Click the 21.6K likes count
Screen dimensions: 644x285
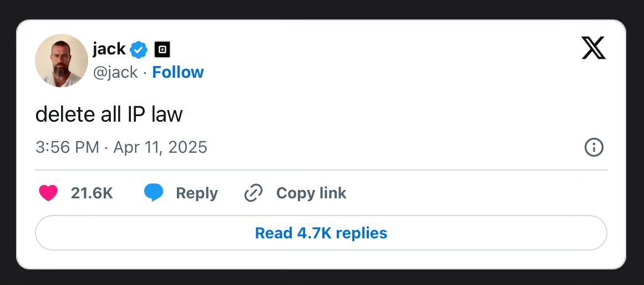92,193
